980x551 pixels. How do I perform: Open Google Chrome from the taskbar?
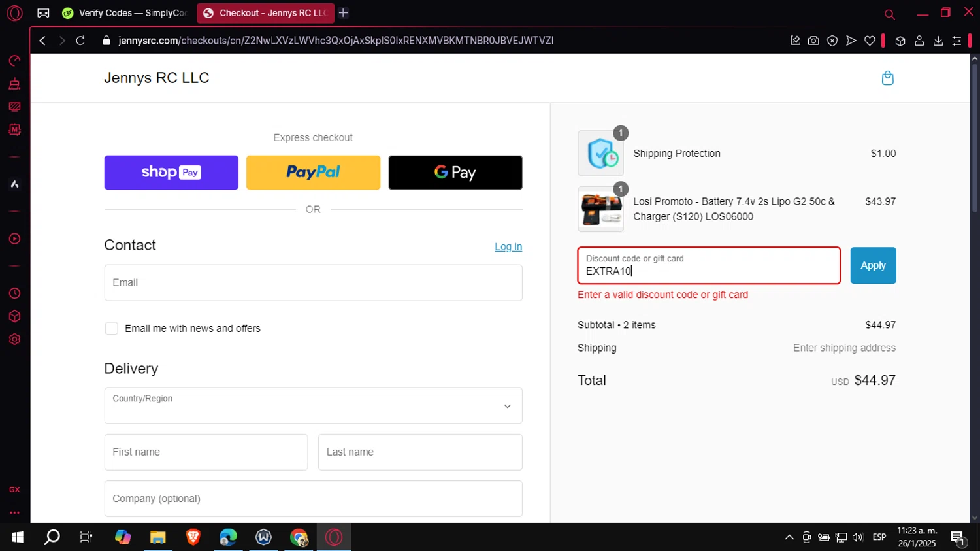click(x=299, y=537)
